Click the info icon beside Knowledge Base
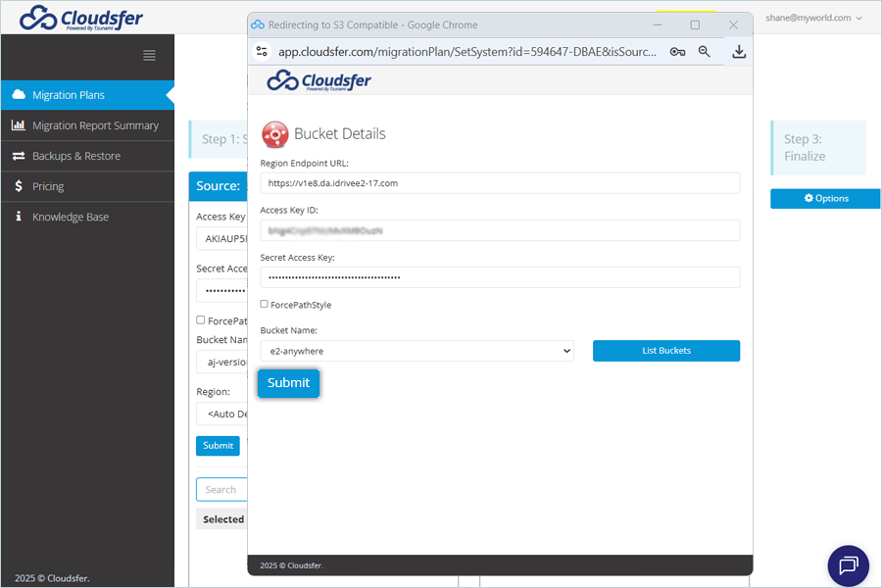The height and width of the screenshot is (588, 882). tap(19, 216)
